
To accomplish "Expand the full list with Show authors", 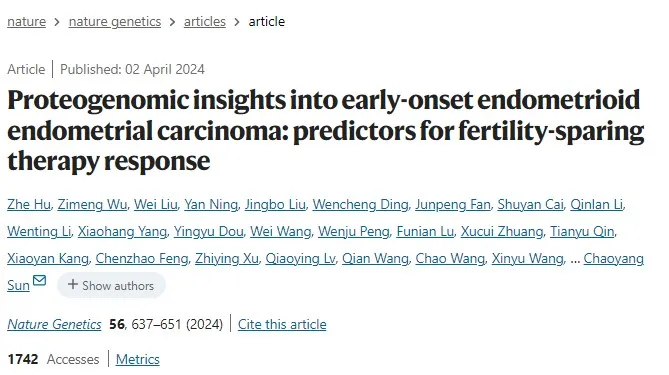I will 111,285.
